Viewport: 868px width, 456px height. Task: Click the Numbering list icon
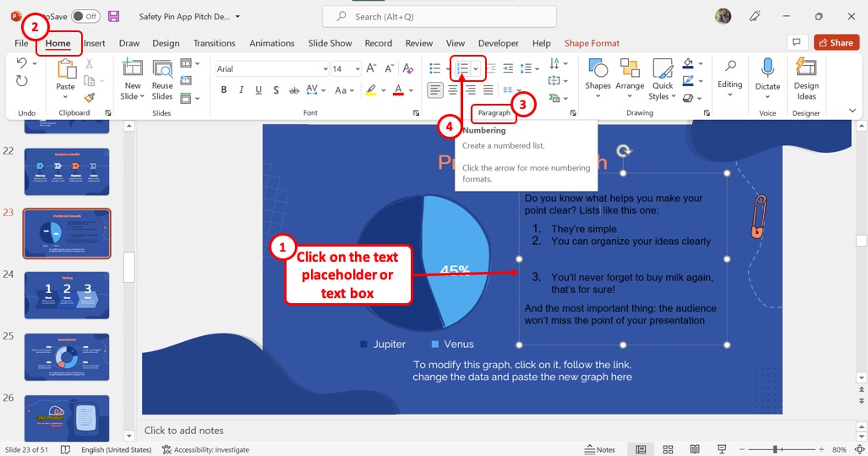click(462, 68)
